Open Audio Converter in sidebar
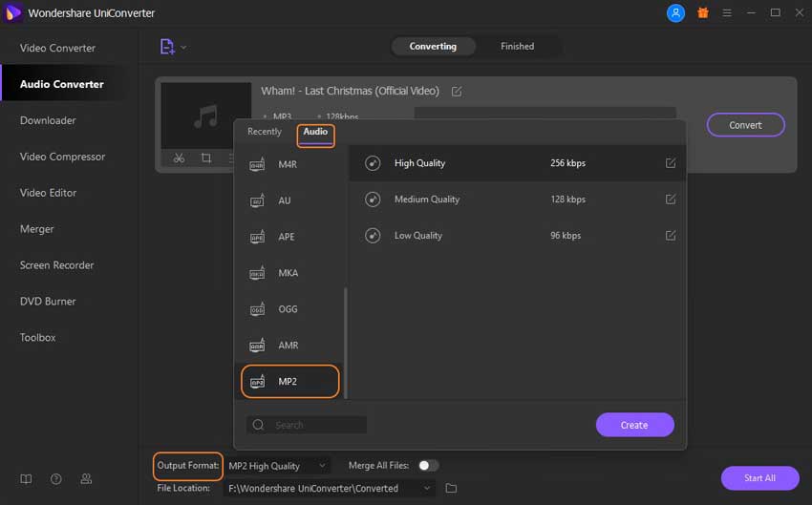The height and width of the screenshot is (505, 812). [62, 84]
